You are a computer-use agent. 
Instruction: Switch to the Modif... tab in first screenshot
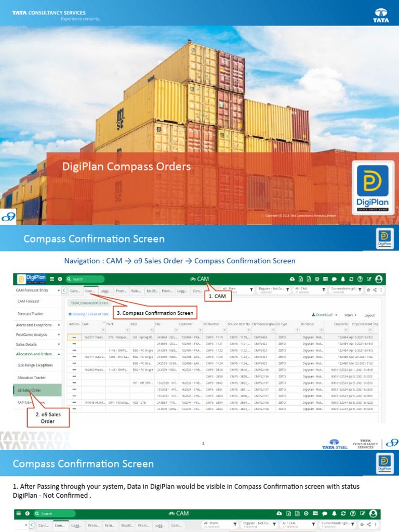(152, 291)
